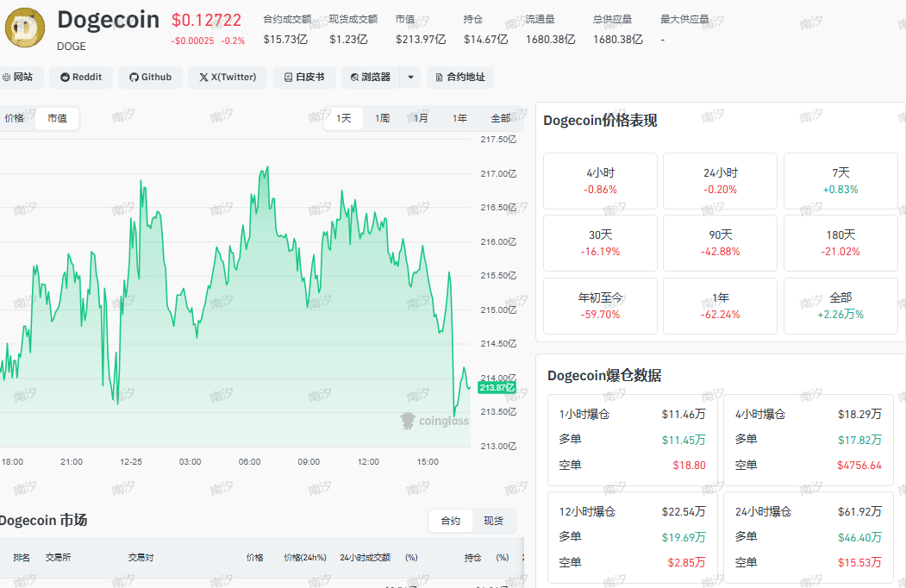Click the 年初至今 performance card

point(600,306)
